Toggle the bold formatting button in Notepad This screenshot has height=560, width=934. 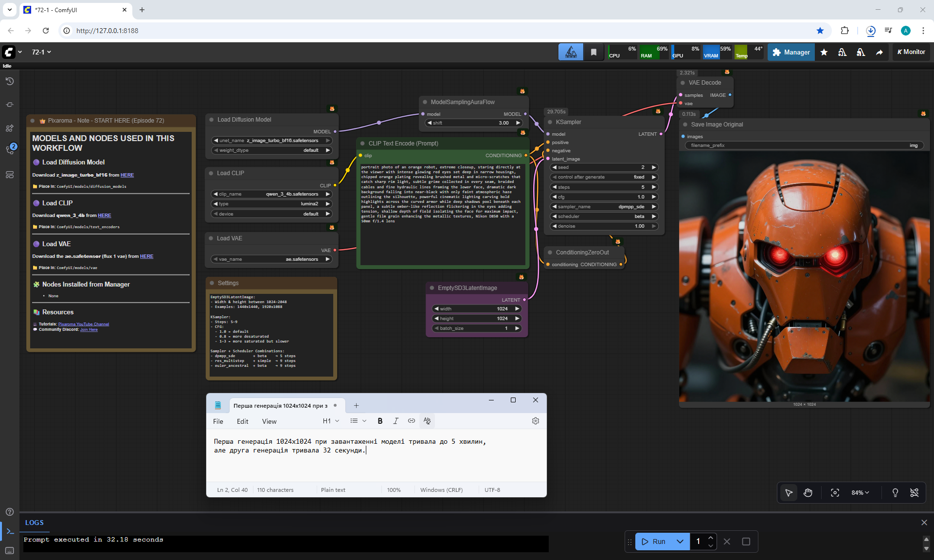(380, 421)
